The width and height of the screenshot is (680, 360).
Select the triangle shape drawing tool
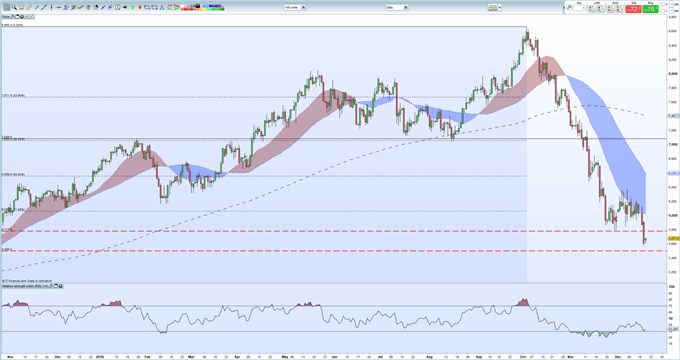coord(162,7)
